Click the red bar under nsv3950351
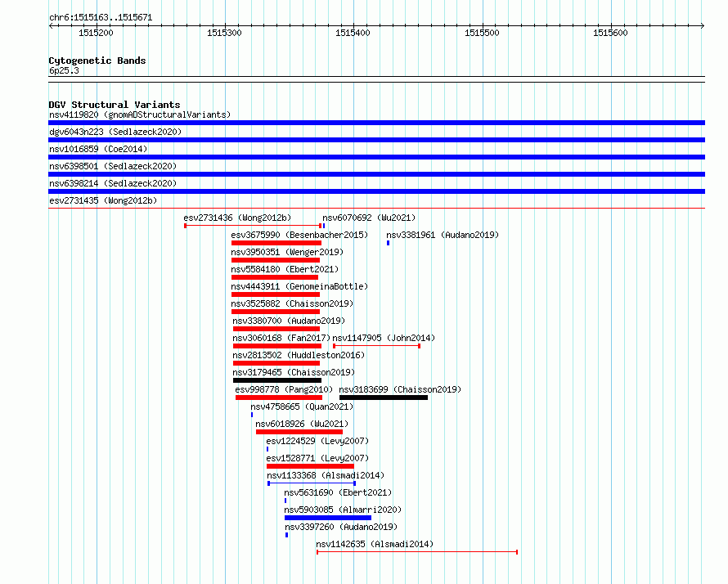 [276, 260]
